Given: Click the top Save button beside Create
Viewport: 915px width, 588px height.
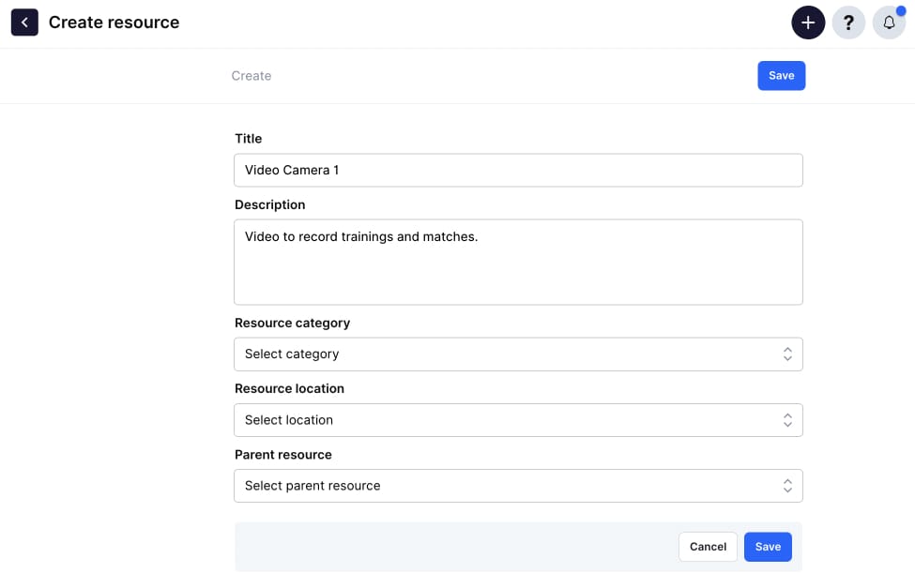Looking at the screenshot, I should click(782, 76).
